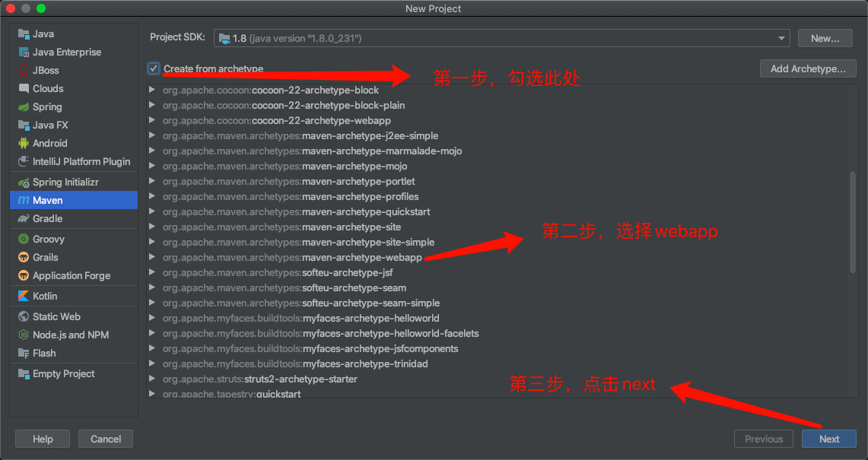The image size is (868, 460).
Task: Click Add Archetype... button
Action: [808, 68]
